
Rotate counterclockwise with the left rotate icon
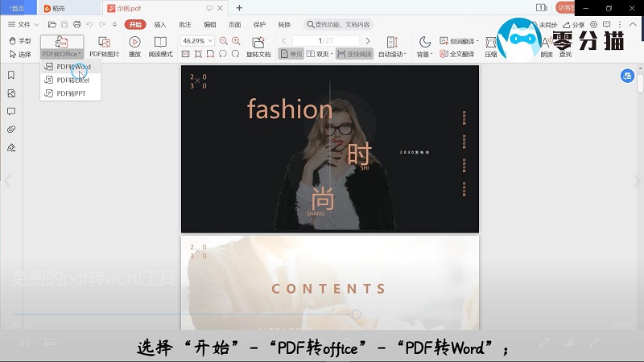click(x=223, y=54)
